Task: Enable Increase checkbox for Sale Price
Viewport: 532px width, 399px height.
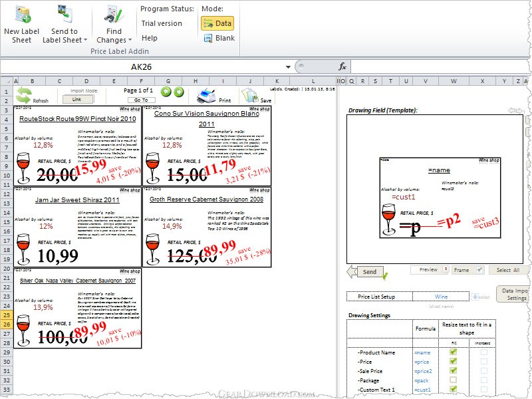Action: click(484, 371)
